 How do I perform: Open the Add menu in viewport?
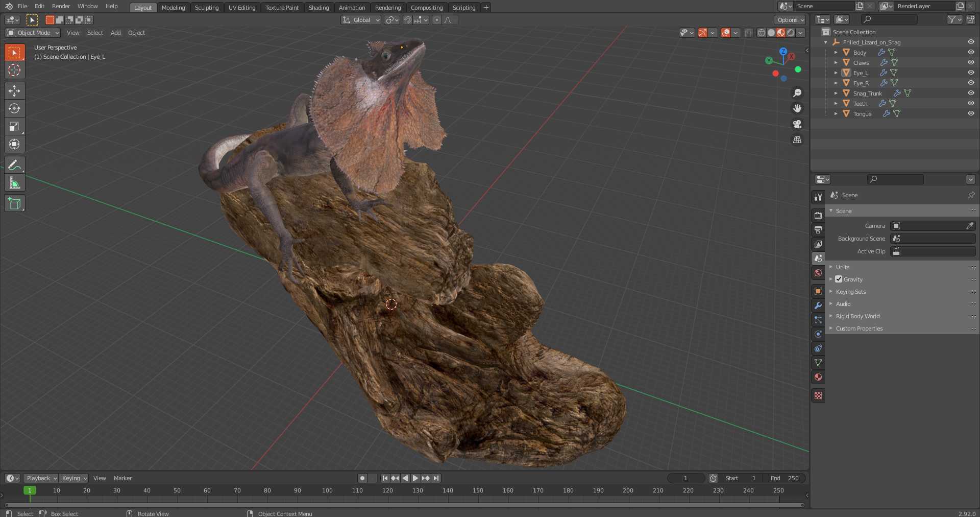(x=116, y=33)
